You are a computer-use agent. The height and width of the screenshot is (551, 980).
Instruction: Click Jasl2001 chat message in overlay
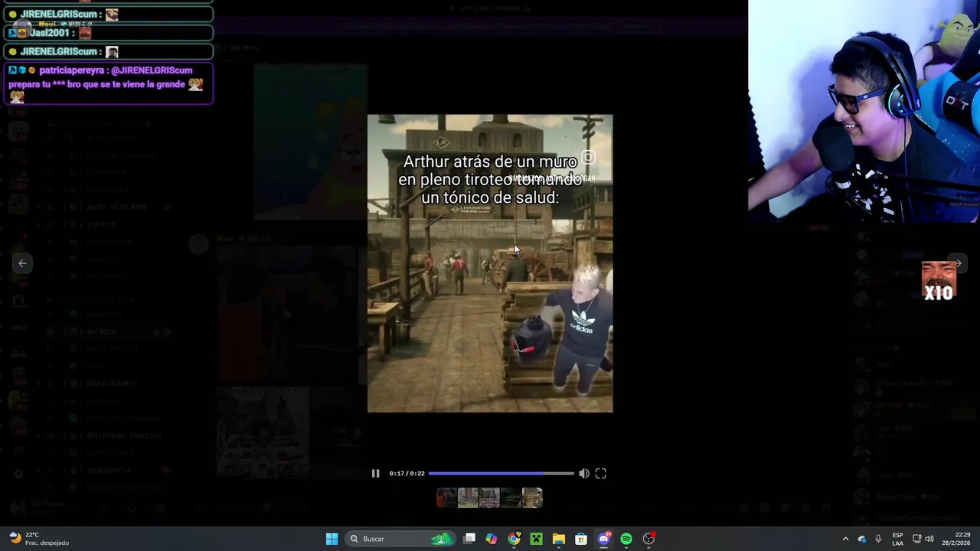[108, 33]
